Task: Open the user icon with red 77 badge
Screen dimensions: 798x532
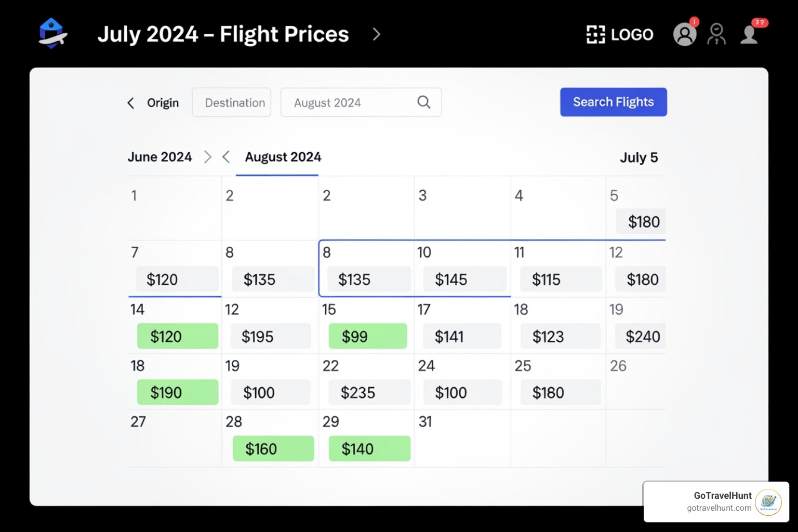Action: (750, 34)
